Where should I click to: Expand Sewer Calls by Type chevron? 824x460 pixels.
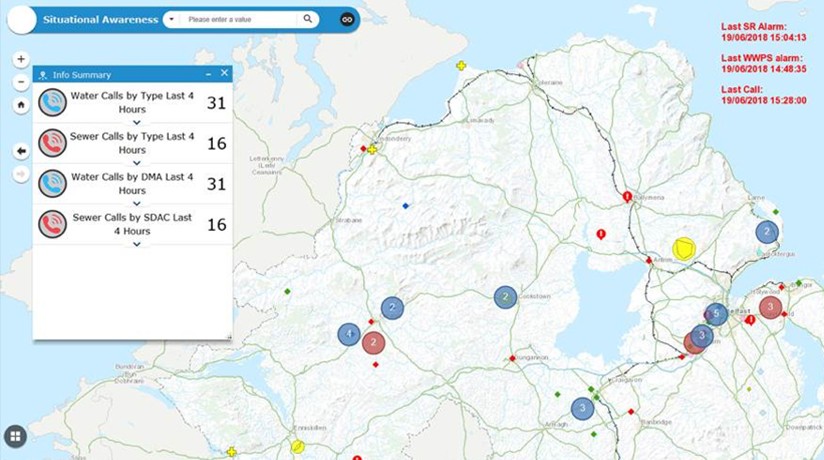[x=137, y=163]
